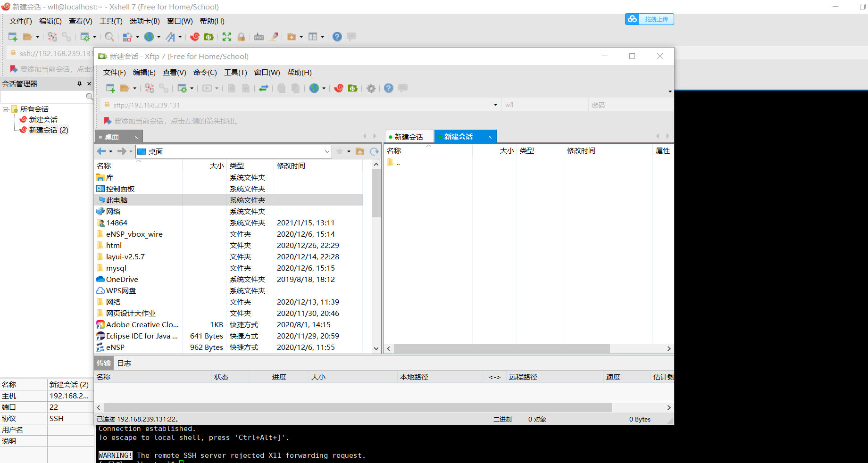Click the password 密码 input field

coord(631,105)
